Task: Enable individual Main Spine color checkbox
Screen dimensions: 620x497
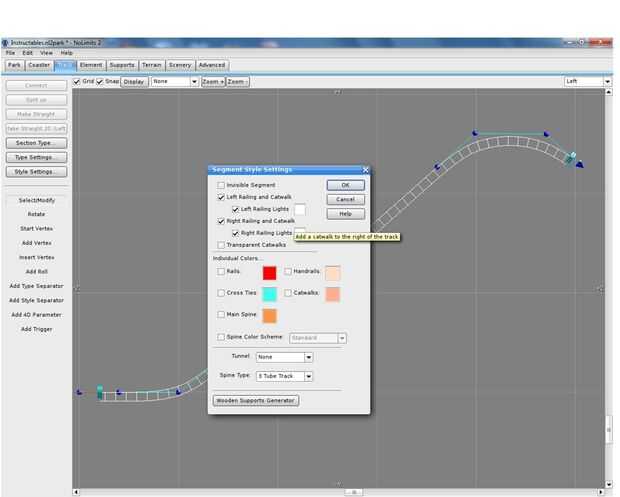Action: pos(221,315)
